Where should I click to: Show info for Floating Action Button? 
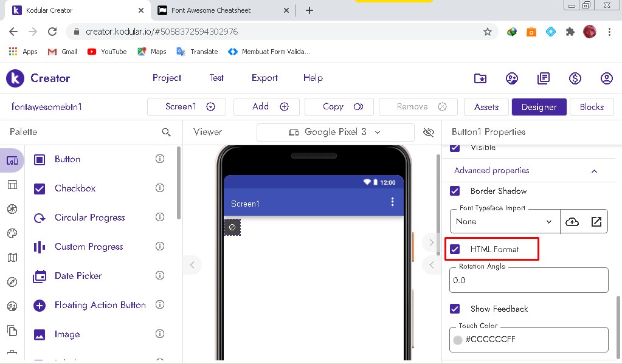point(160,304)
